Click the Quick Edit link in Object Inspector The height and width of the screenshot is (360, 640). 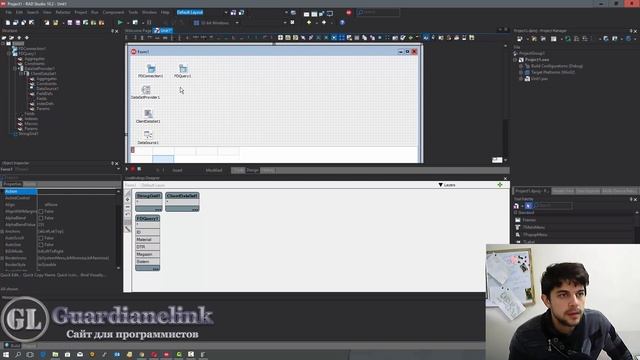(10, 275)
